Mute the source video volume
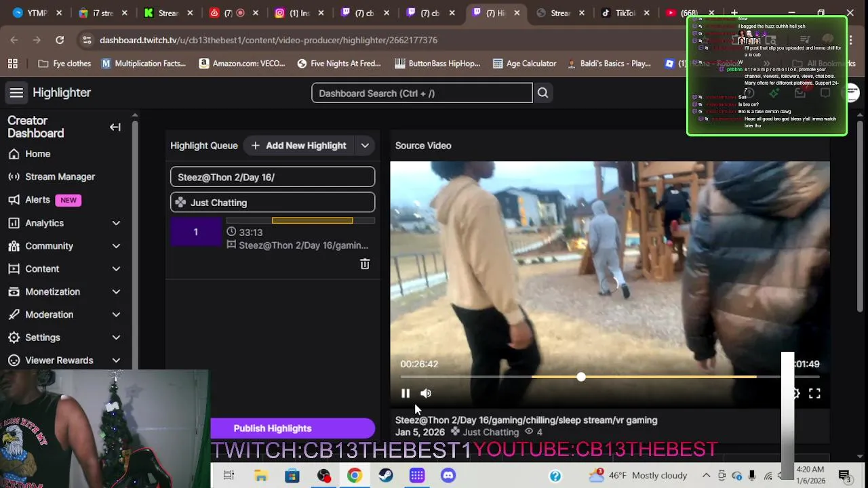The height and width of the screenshot is (488, 868). (x=426, y=393)
